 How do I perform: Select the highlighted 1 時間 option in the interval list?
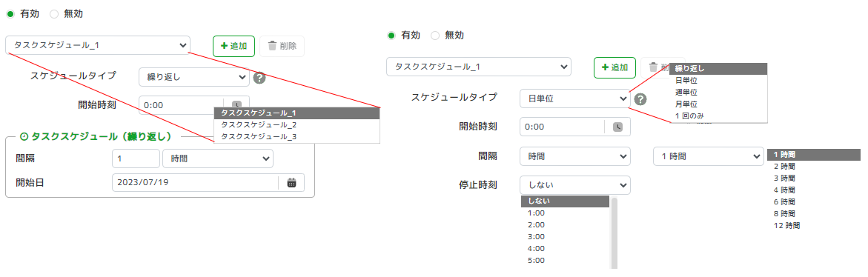click(814, 154)
